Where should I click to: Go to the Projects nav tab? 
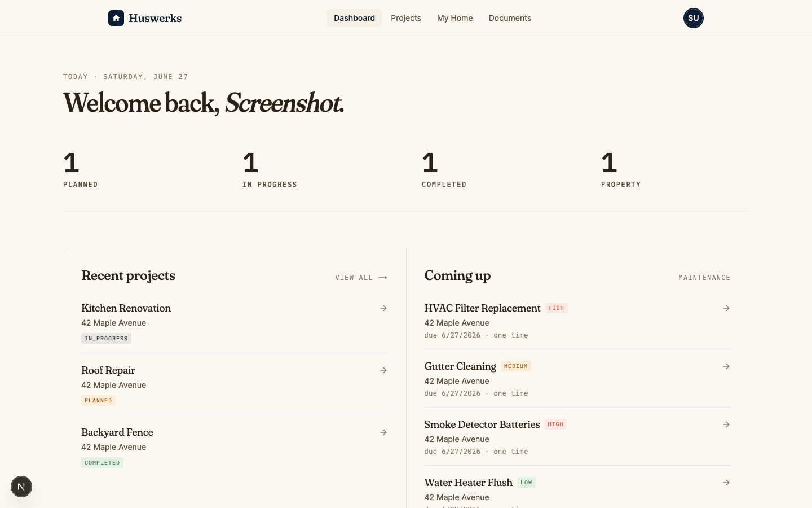tap(406, 18)
